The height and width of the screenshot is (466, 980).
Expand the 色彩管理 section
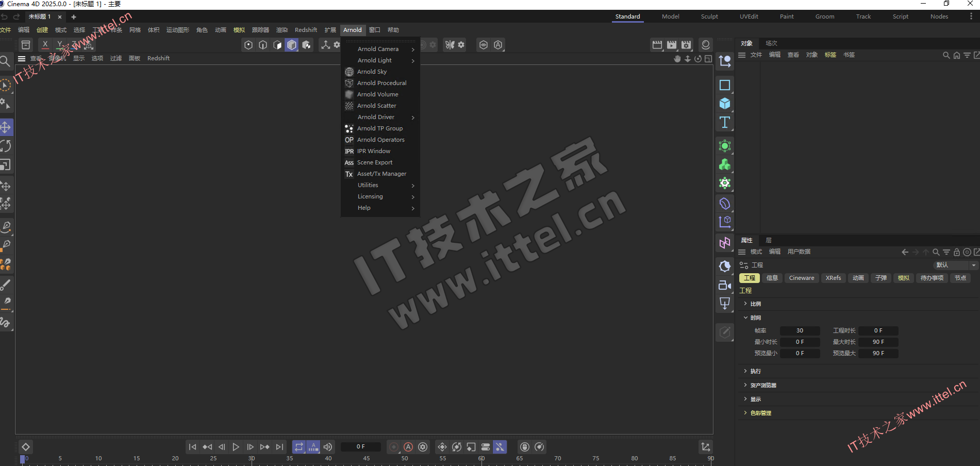point(745,413)
